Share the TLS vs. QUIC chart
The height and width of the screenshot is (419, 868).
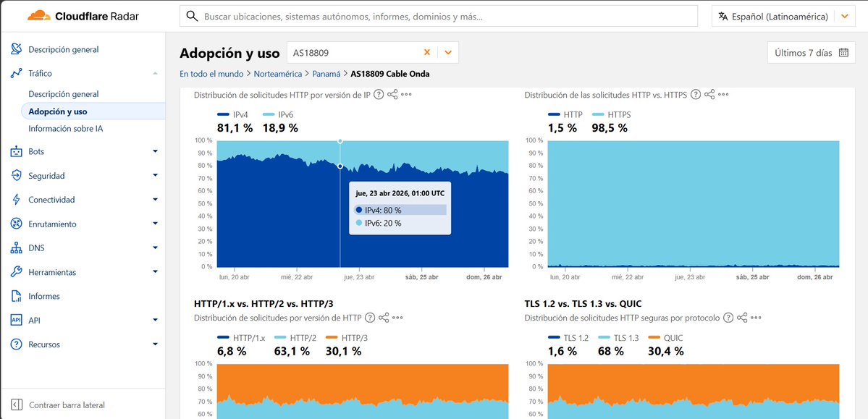click(742, 318)
